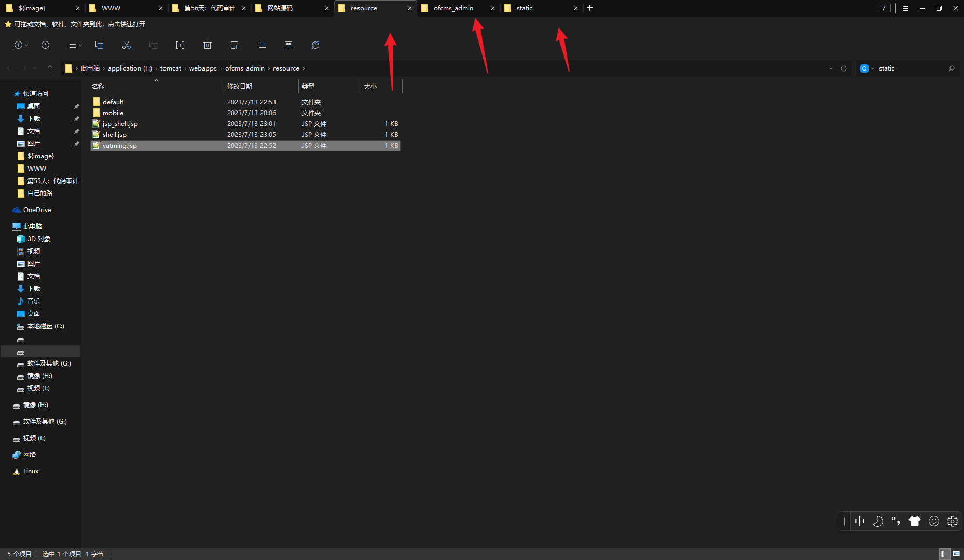Click the Delete icon to remove yatming.jsp
Viewport: 964px width, 560px height.
208,45
